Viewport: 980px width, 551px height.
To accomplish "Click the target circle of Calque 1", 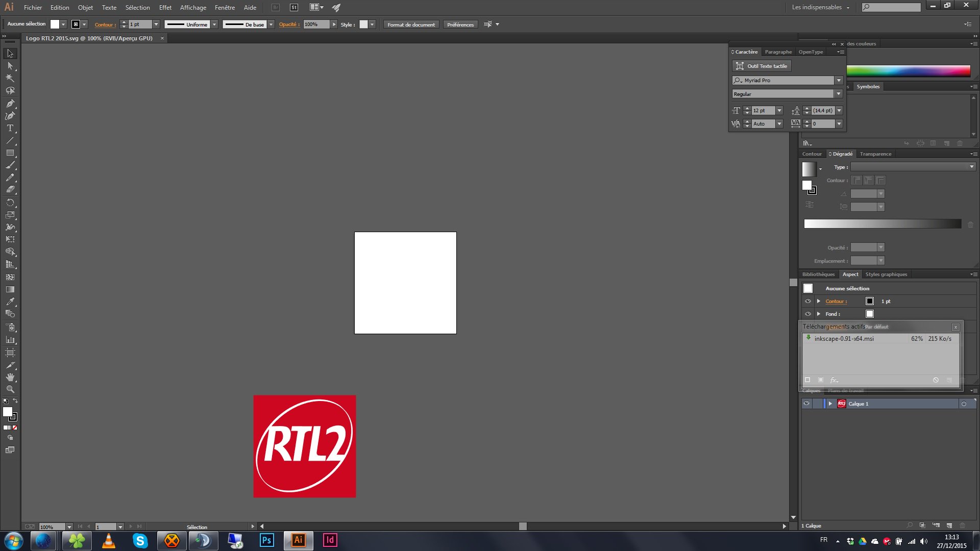I will (964, 404).
